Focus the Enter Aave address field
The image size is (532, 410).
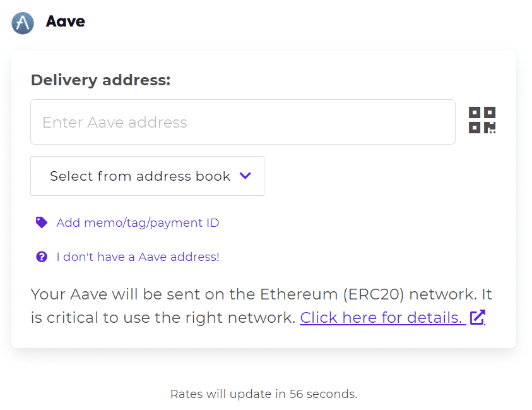[x=242, y=122]
